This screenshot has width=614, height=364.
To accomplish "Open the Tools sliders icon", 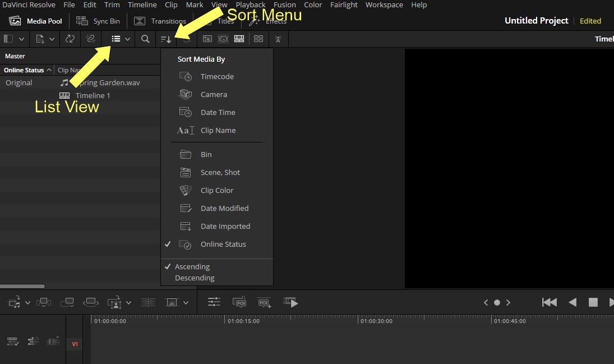I will pyautogui.click(x=214, y=302).
